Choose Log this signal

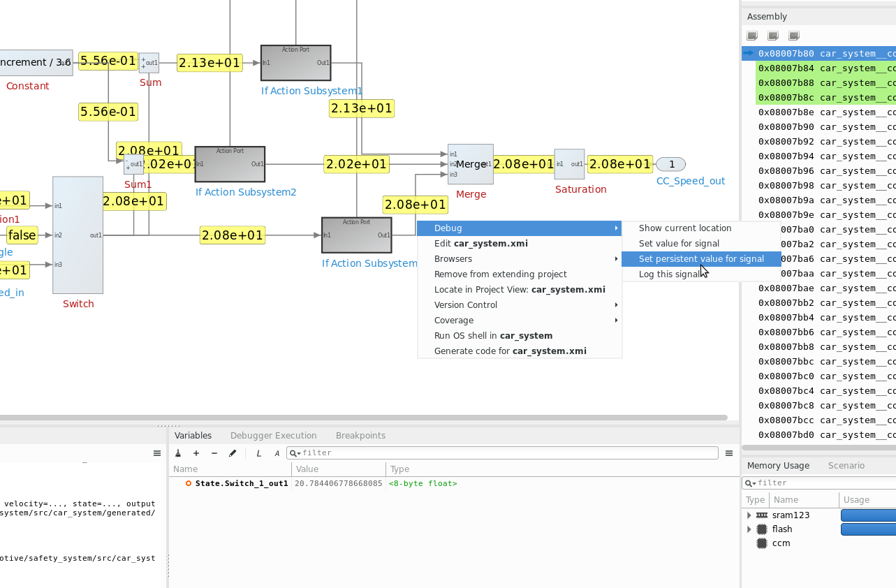tap(701, 274)
